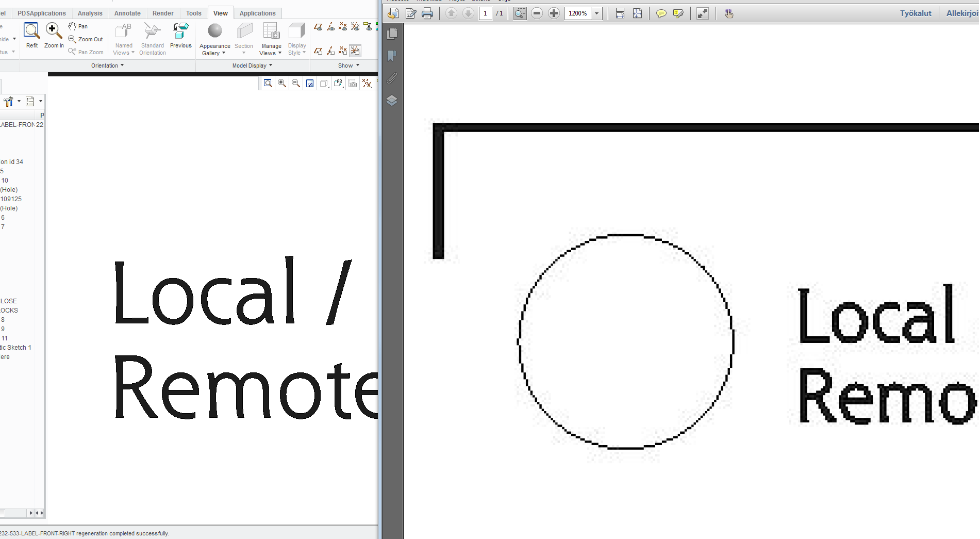
Task: Select the highlight text tool in PDF viewer
Action: 678,13
